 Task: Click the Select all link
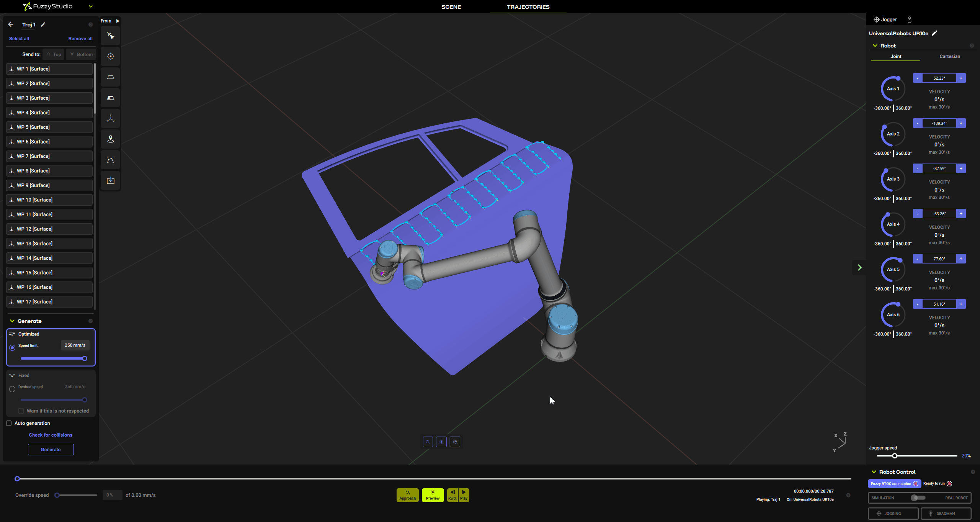pyautogui.click(x=19, y=39)
